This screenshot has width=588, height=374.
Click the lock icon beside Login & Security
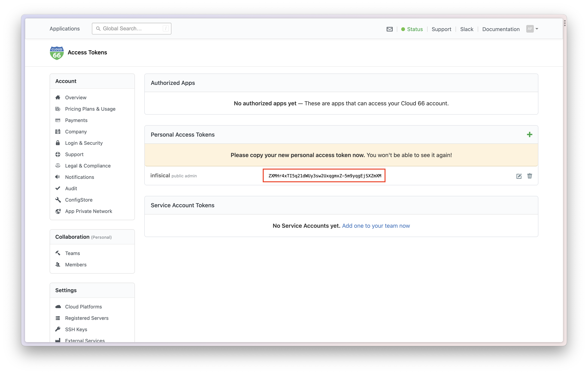[x=58, y=143]
